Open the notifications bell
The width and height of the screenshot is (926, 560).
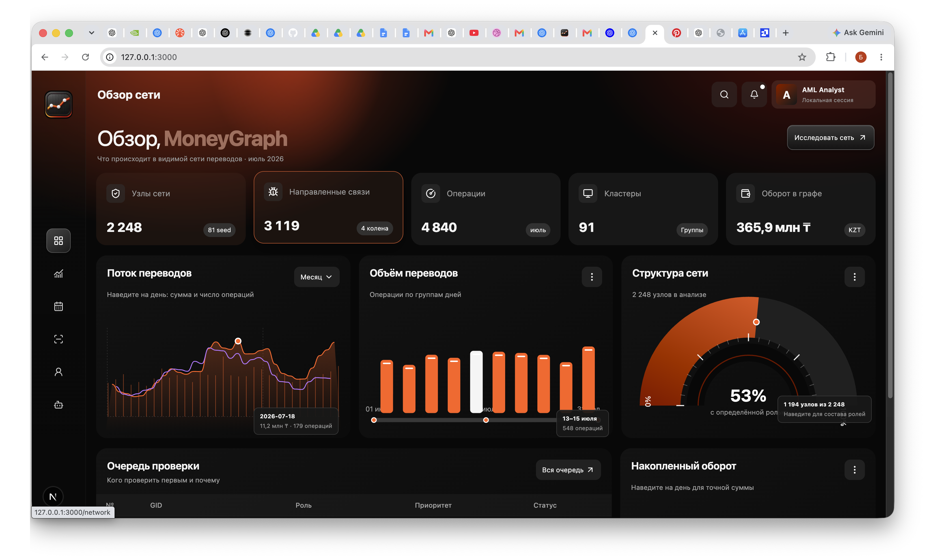(x=754, y=94)
